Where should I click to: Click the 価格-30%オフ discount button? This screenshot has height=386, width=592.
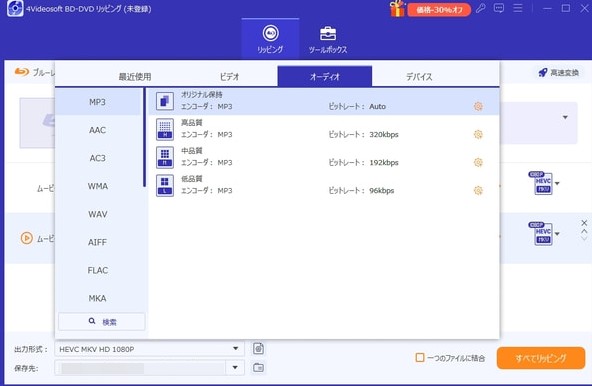click(x=439, y=10)
